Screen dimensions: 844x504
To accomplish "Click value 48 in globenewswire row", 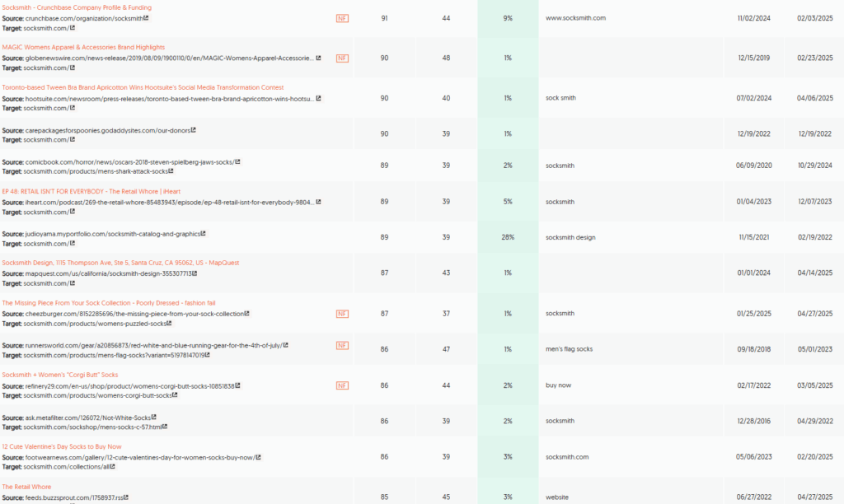I will (446, 58).
